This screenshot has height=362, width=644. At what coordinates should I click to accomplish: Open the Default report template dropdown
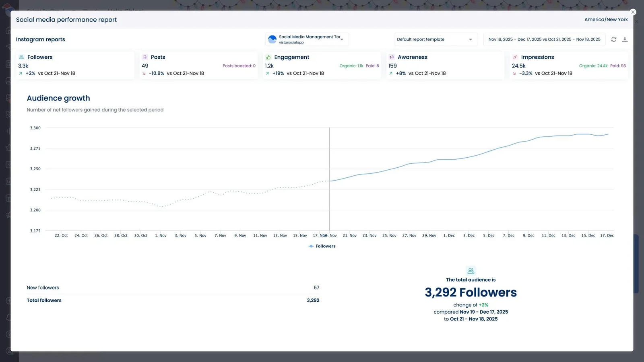pyautogui.click(x=435, y=39)
